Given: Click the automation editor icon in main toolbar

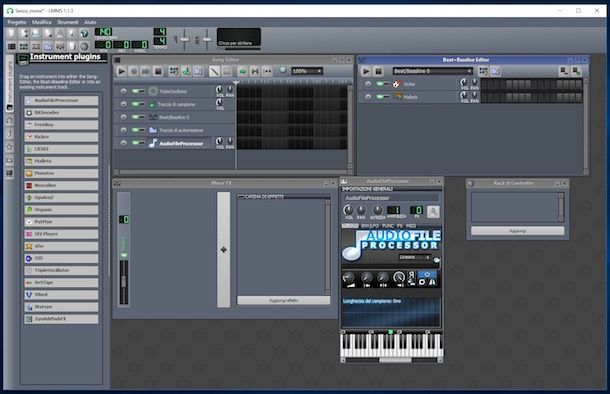Looking at the screenshot, I should click(48, 46).
